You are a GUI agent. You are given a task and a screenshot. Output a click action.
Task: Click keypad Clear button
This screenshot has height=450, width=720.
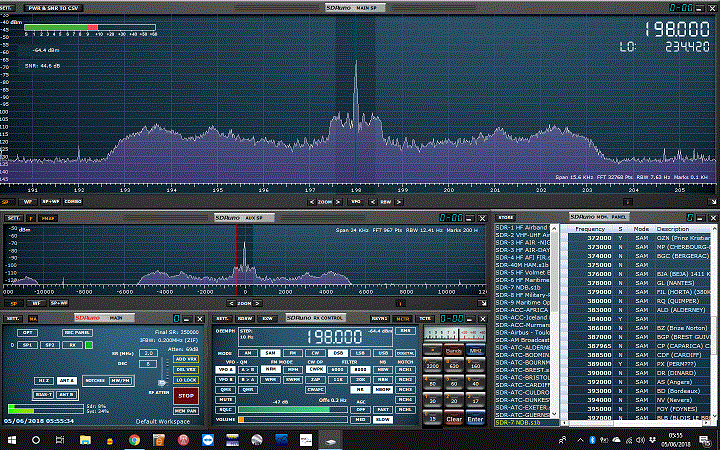(x=454, y=419)
